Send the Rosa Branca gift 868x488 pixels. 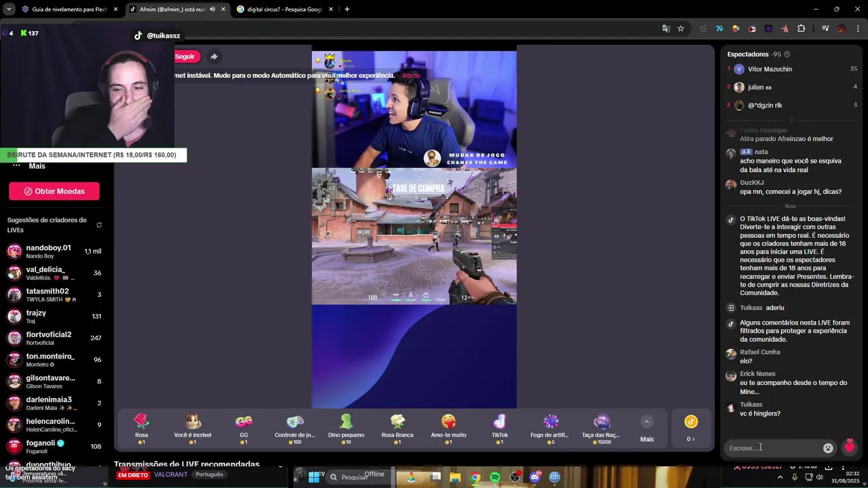pos(397,428)
